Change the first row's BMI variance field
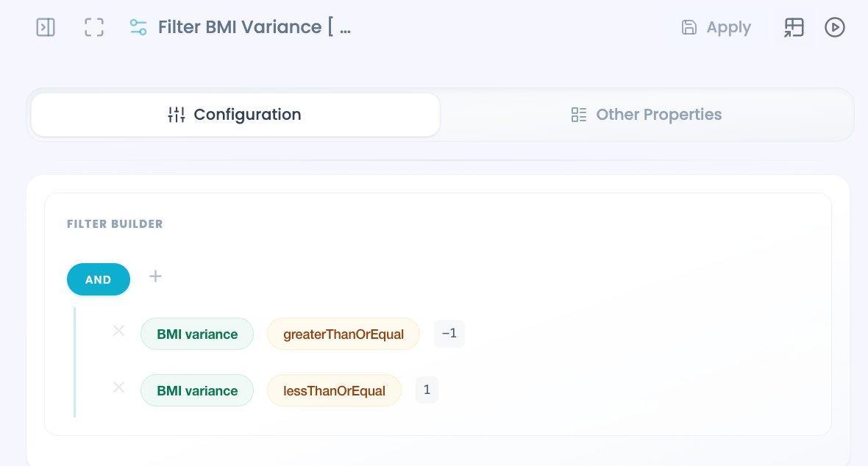Image resolution: width=868 pixels, height=466 pixels. click(x=197, y=334)
